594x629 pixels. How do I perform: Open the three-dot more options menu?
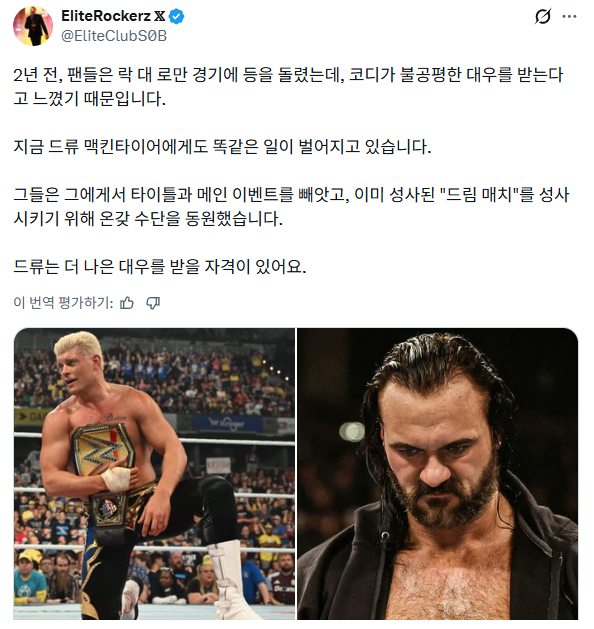tap(570, 16)
